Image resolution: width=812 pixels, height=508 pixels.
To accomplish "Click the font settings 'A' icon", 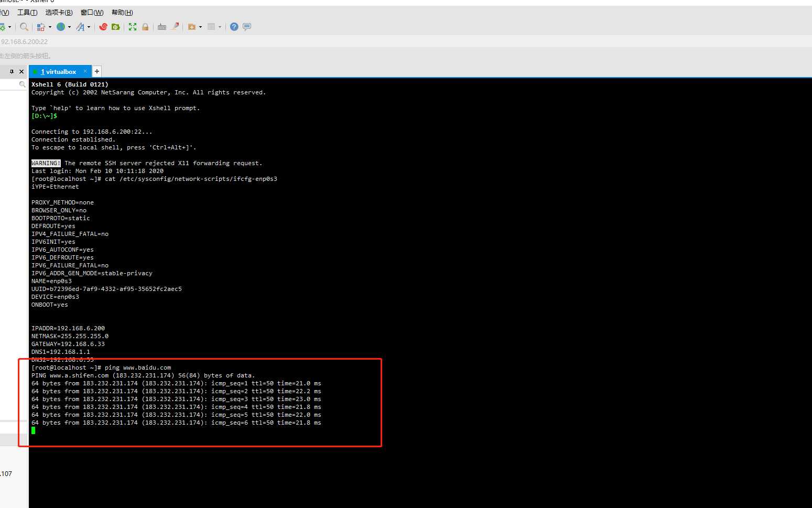I will [x=80, y=27].
